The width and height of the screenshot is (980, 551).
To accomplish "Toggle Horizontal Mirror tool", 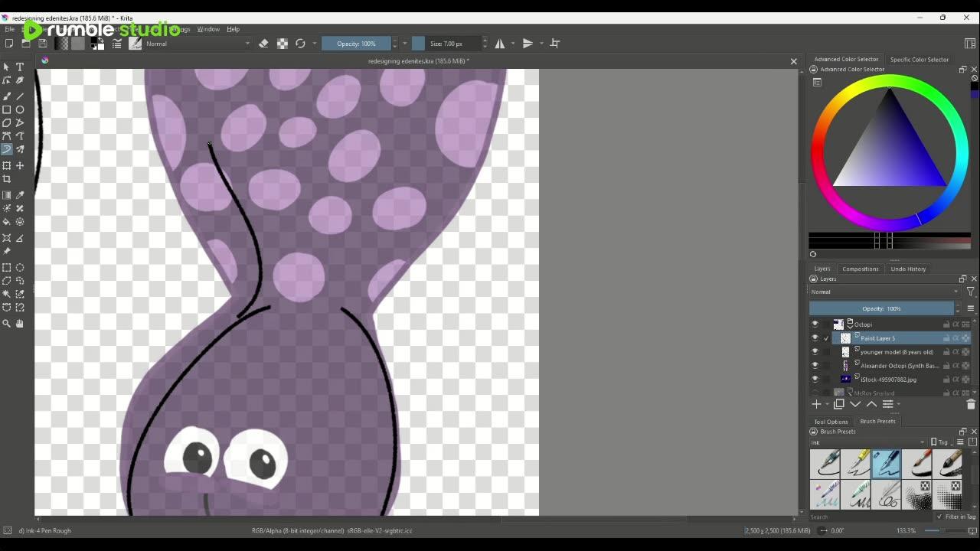I will 500,44.
